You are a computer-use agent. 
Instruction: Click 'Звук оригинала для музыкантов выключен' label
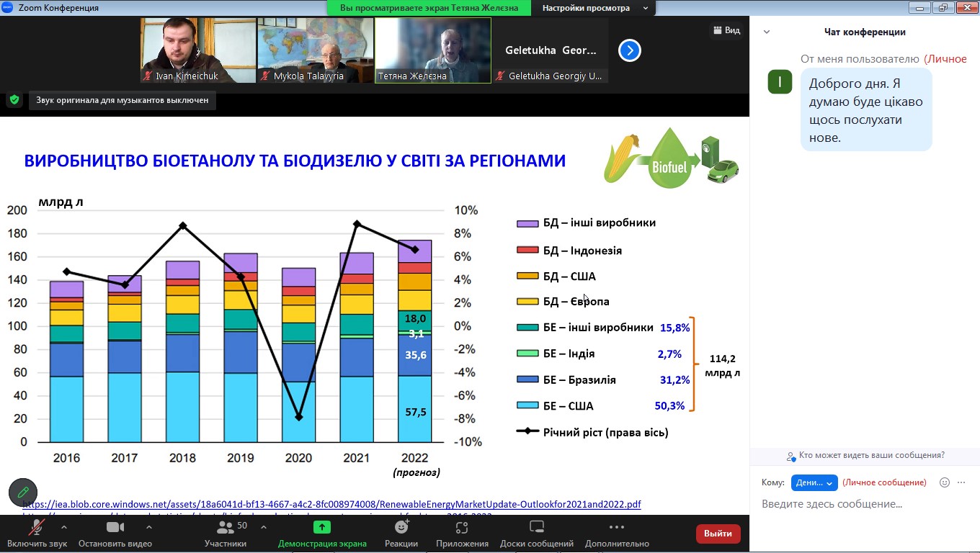122,100
